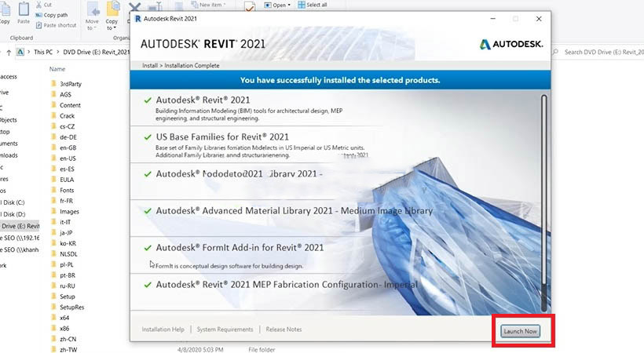Viewport: 644px width, 353px height.
Task: Open Installation Help link
Action: 163,329
